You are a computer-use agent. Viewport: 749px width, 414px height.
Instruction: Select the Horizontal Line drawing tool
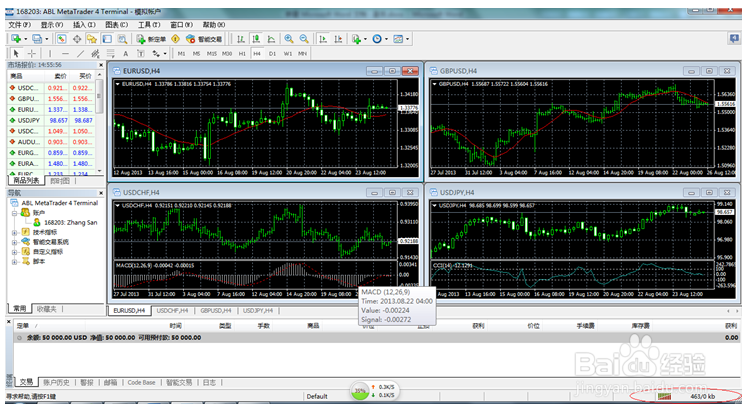pos(65,53)
